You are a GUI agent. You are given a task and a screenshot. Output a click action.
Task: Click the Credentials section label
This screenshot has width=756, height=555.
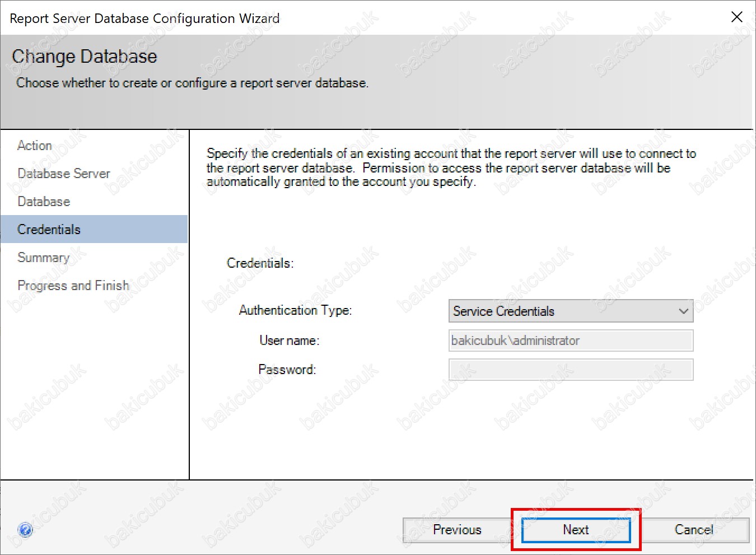[x=260, y=263]
